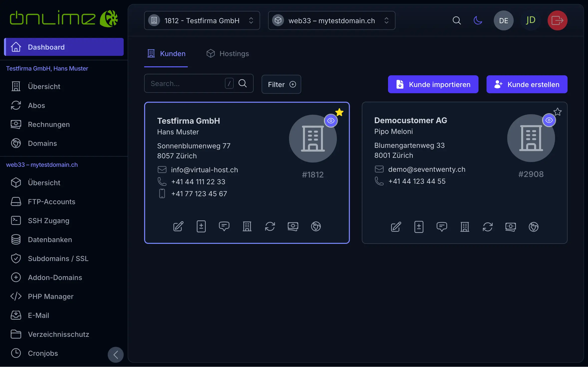Image resolution: width=588 pixels, height=367 pixels.
Task: Expand customer selector 1812 - Testfirma GmbH
Action: pyautogui.click(x=202, y=20)
